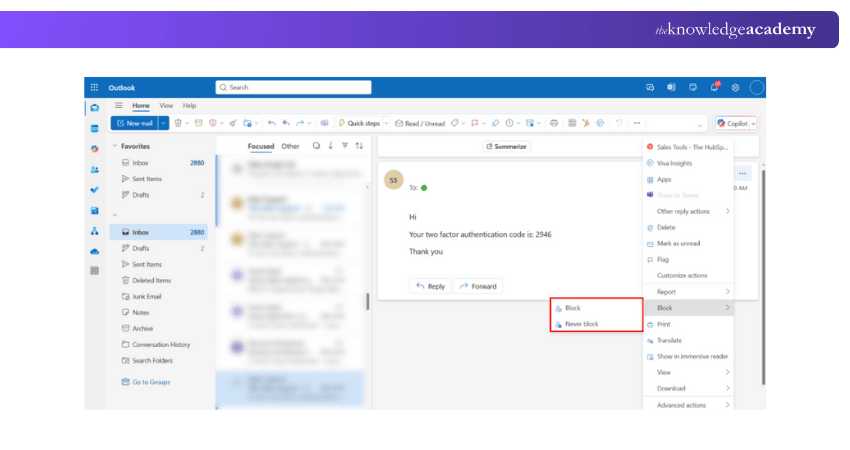The width and height of the screenshot is (850, 450).
Task: Click the Categorize tag icon
Action: coord(455,123)
